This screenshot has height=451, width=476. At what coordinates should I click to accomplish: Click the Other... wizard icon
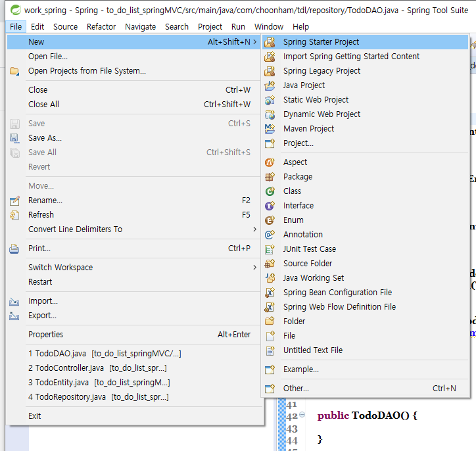(270, 389)
